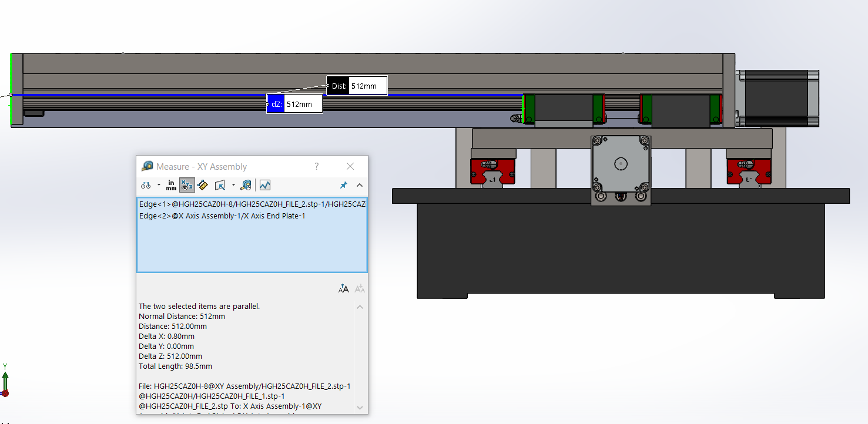Select Edge<2> X Axis End Plate-1 entry
This screenshot has height=424, width=868.
pos(222,216)
